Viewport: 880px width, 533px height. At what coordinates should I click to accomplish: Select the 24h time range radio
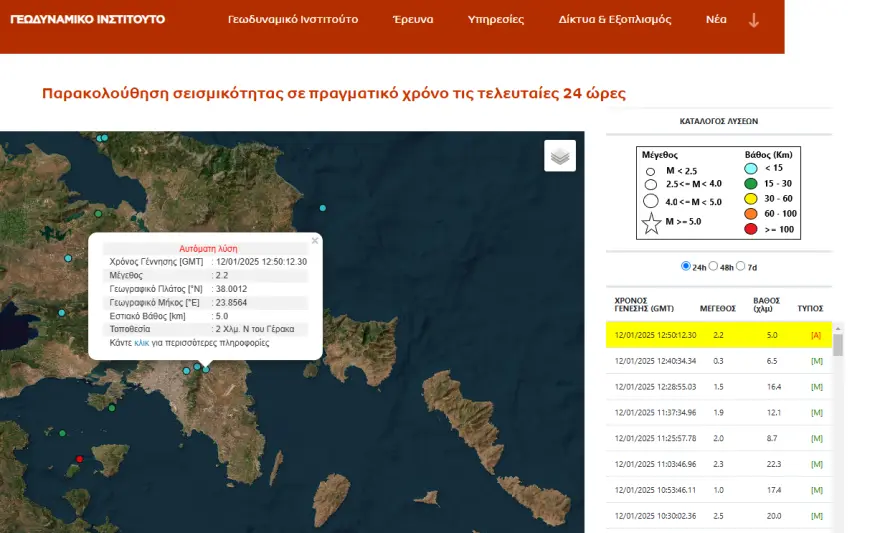click(686, 266)
